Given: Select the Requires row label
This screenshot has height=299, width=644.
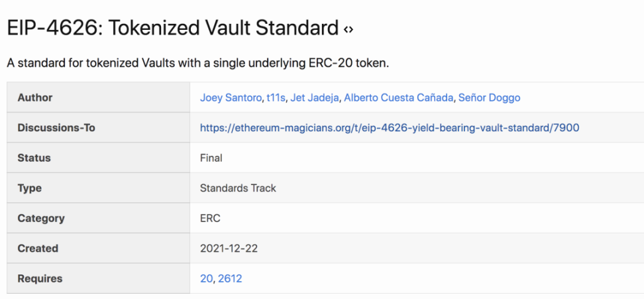Looking at the screenshot, I should pyautogui.click(x=40, y=278).
